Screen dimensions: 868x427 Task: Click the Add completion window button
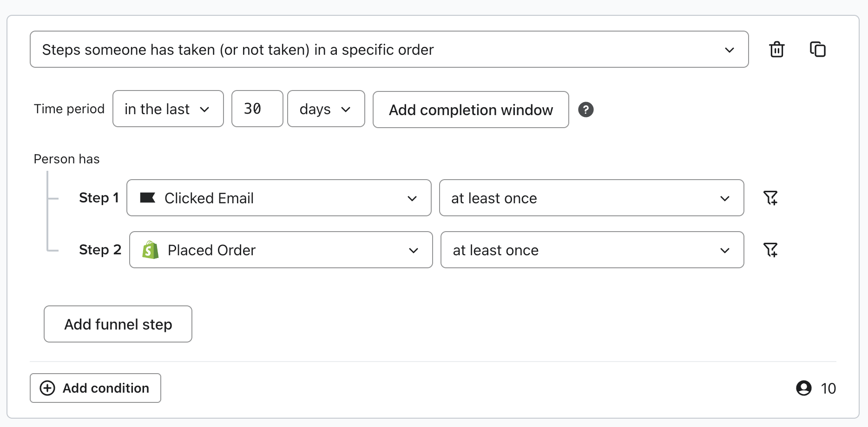pos(470,110)
